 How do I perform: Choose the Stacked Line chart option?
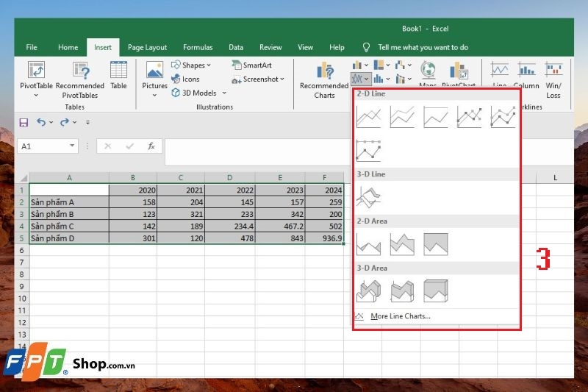pyautogui.click(x=402, y=117)
